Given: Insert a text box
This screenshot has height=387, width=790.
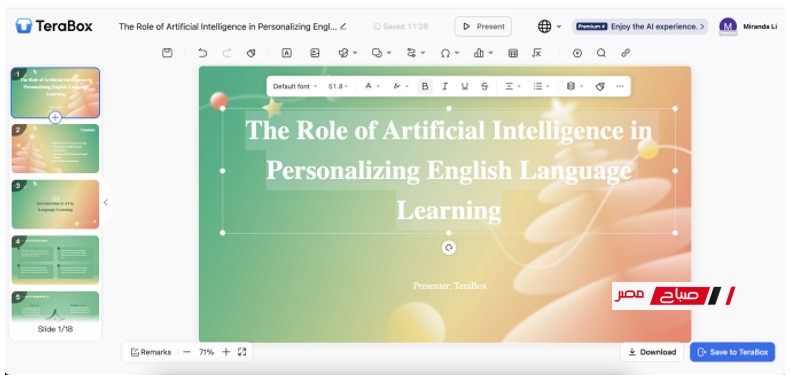Looking at the screenshot, I should [287, 53].
